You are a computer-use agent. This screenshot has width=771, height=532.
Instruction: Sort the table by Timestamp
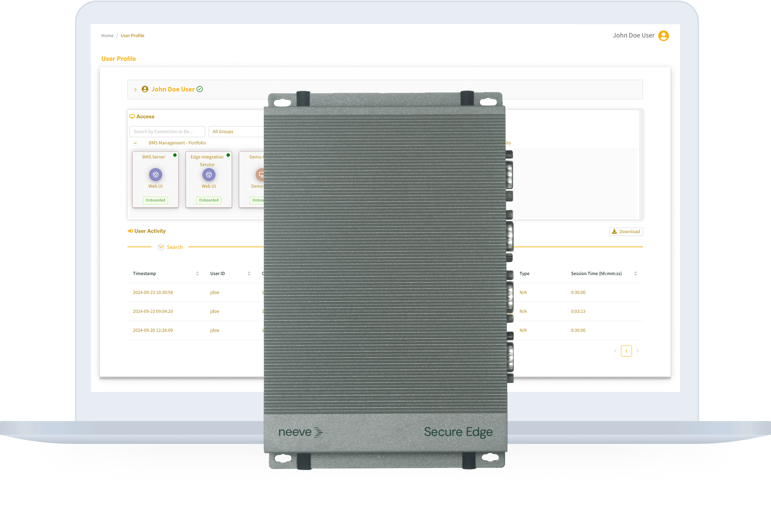click(197, 274)
